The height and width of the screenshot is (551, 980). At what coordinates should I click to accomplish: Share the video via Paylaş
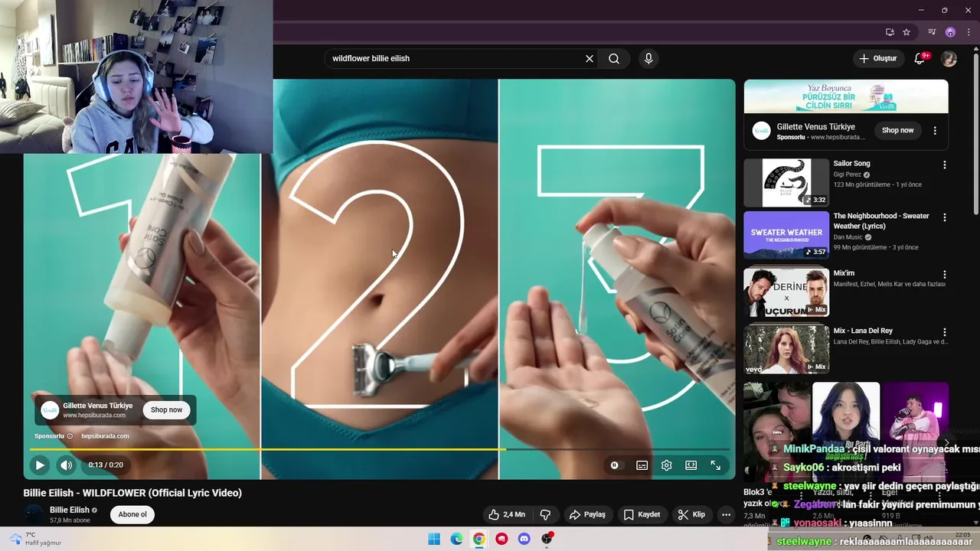588,514
